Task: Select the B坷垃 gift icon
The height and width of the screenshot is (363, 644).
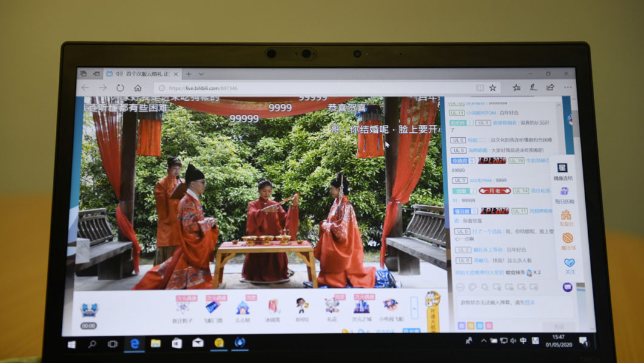Action: 302,305
